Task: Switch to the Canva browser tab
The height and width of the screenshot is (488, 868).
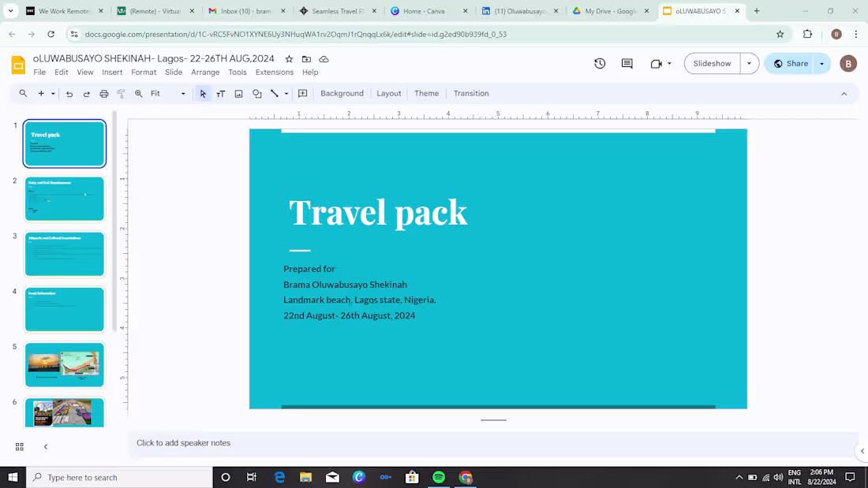Action: (x=426, y=11)
